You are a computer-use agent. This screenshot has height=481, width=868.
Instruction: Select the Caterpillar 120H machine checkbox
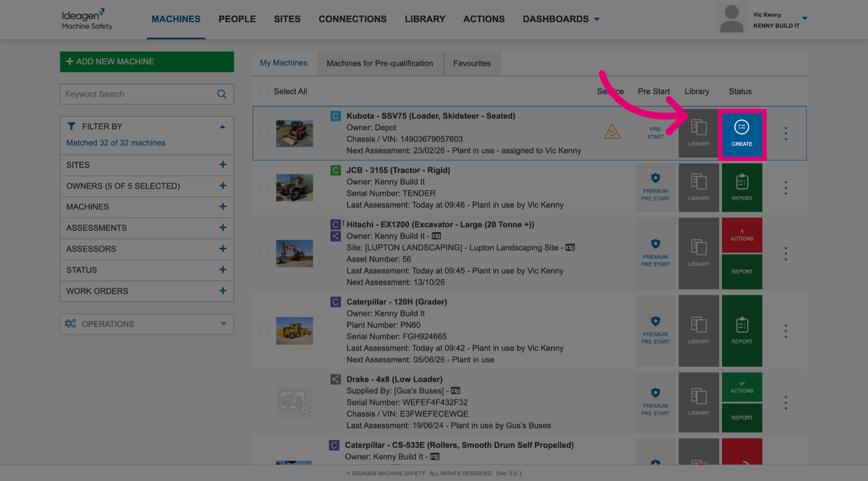click(264, 330)
